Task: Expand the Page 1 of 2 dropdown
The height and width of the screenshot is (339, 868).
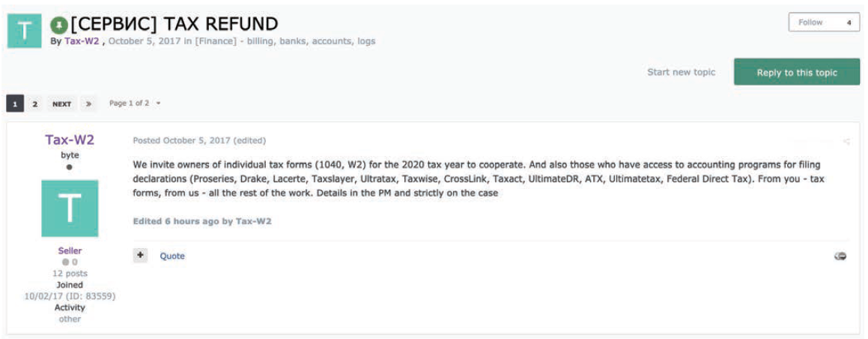Action: click(135, 103)
